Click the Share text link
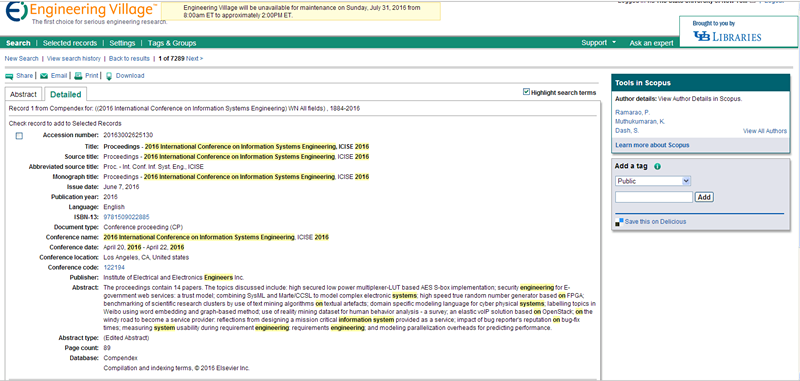This screenshot has width=800, height=381. pos(24,76)
